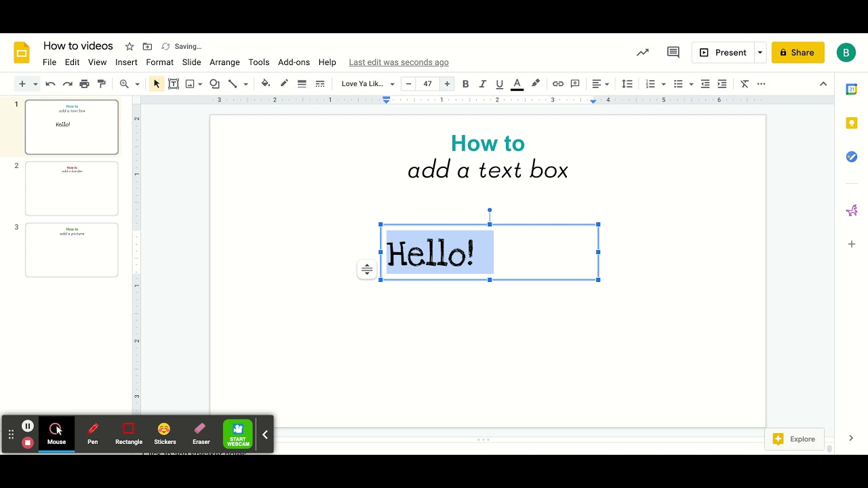Insert a link with the chain icon
The height and width of the screenshot is (488, 868).
tap(558, 84)
